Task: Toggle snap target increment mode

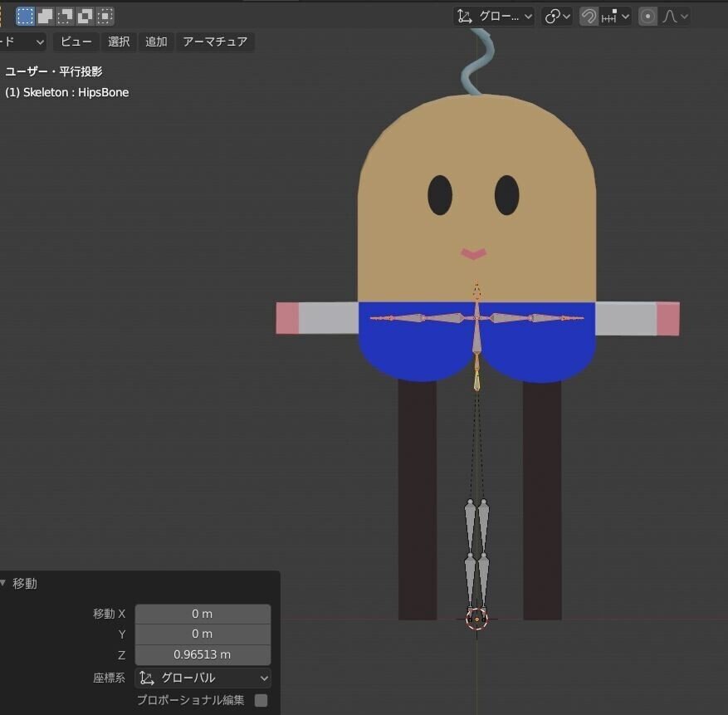Action: coord(608,16)
